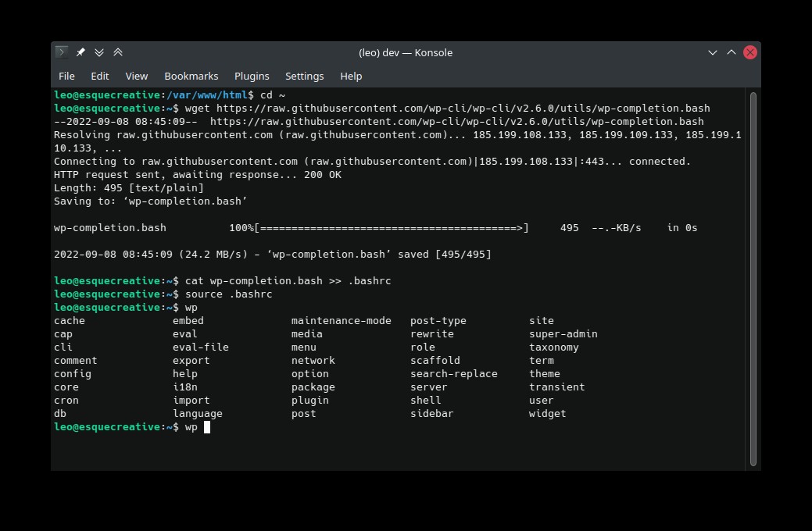Click the 'export' command text
Viewport: 812px width, 531px height.
coord(191,361)
